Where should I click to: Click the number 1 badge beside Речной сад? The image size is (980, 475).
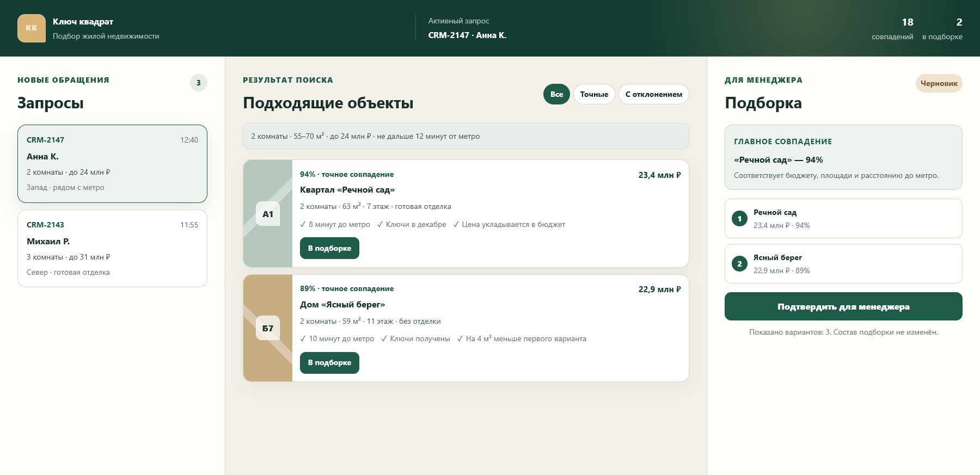[739, 219]
